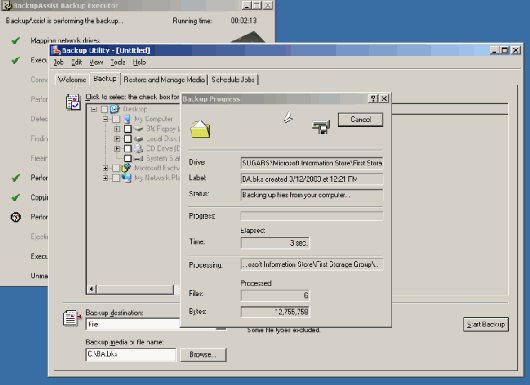This screenshot has width=530, height=385.
Task: Click the help question mark in Backup Progress
Action: 373,98
